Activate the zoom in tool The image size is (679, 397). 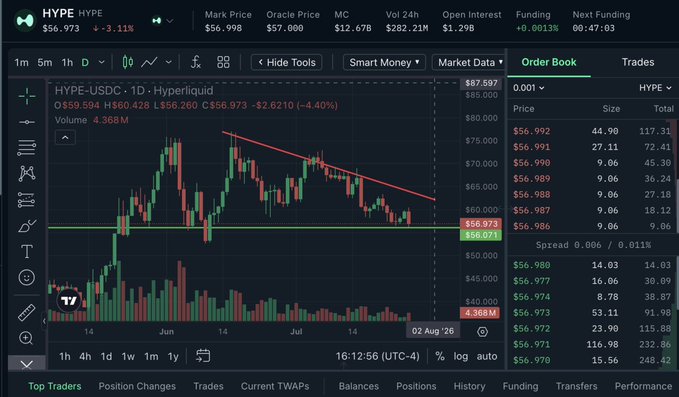[26, 338]
